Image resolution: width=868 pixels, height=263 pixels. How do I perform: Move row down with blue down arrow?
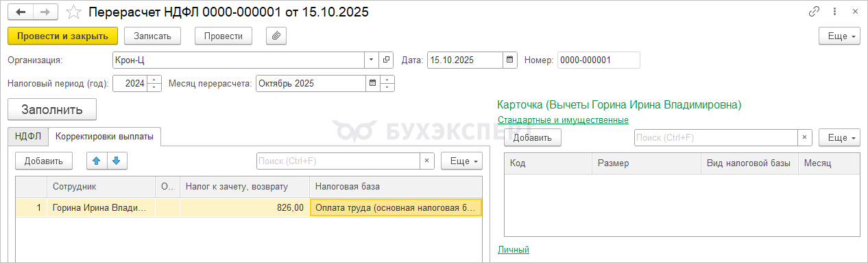coord(117,161)
